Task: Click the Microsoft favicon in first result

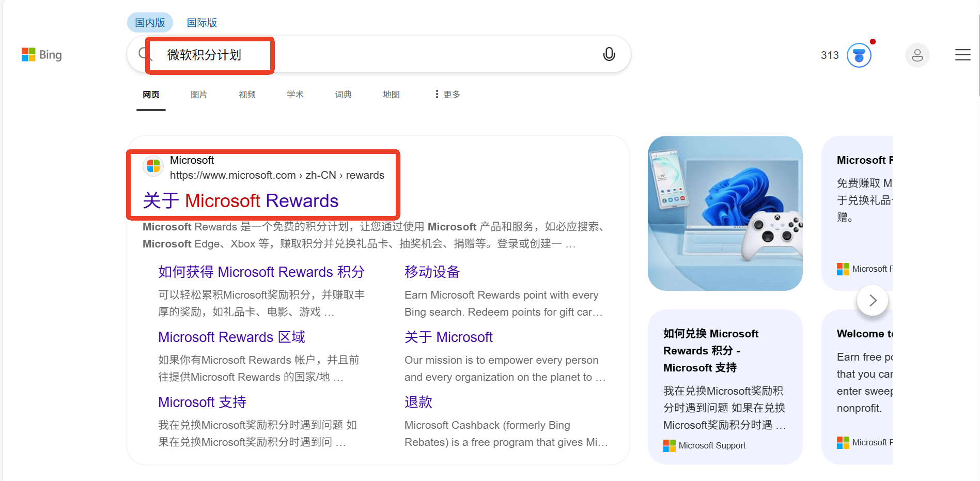Action: point(153,166)
